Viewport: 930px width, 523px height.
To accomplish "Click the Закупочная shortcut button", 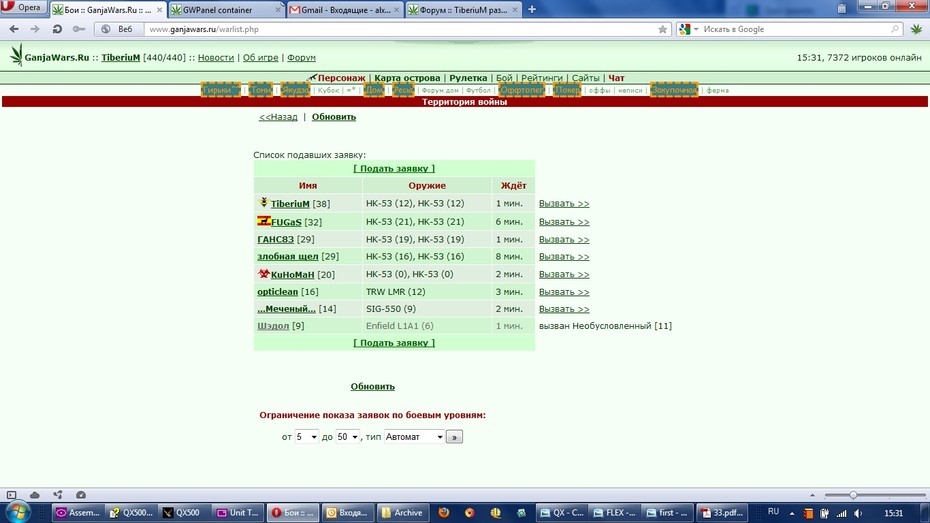I will pyautogui.click(x=674, y=90).
